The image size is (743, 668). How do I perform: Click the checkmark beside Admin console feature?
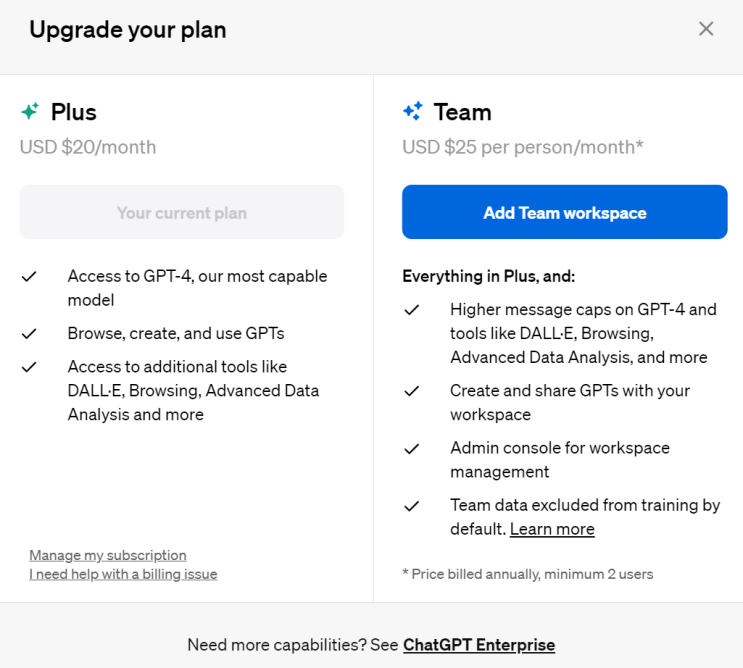[412, 448]
